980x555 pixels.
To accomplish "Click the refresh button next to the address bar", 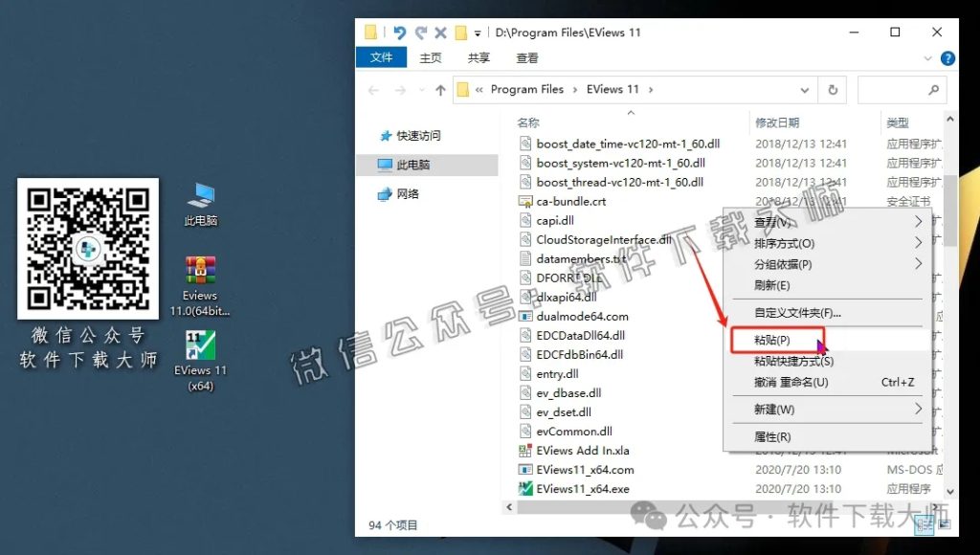I will (x=833, y=89).
